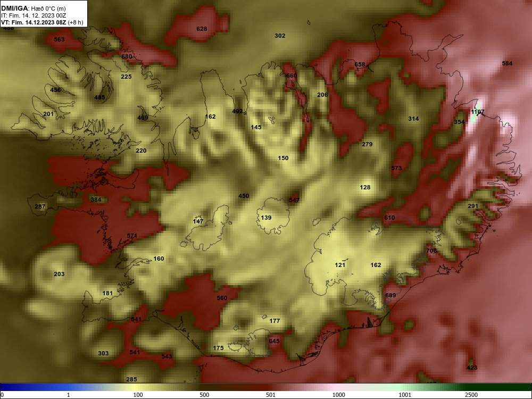This screenshot has width=532, height=399.
Task: Click the value 121 on the map
Action: [x=340, y=265]
